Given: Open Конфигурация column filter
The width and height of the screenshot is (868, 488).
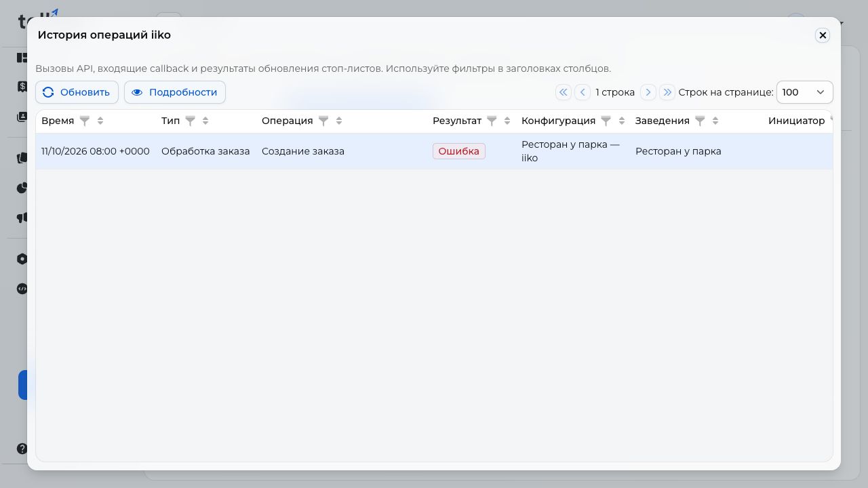Looking at the screenshot, I should [606, 121].
